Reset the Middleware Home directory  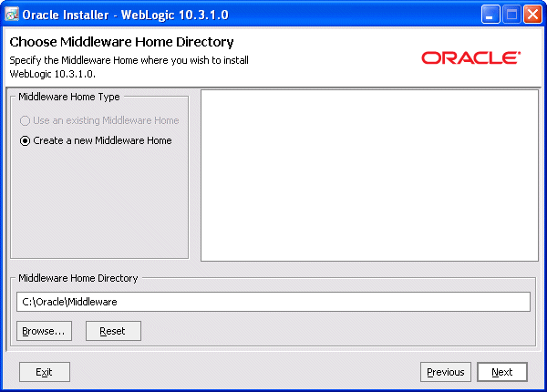113,331
